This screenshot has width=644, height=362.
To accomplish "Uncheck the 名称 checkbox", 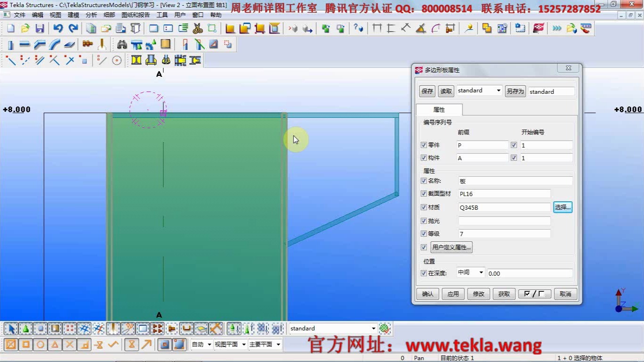I will (x=424, y=181).
